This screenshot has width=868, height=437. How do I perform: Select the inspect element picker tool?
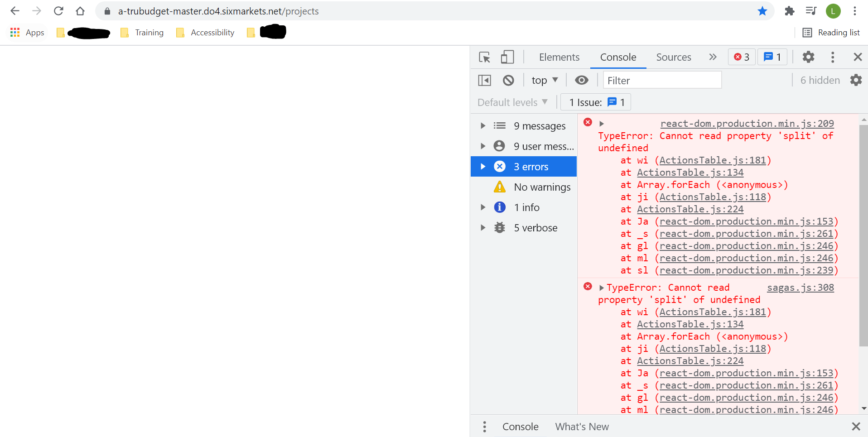pos(484,57)
